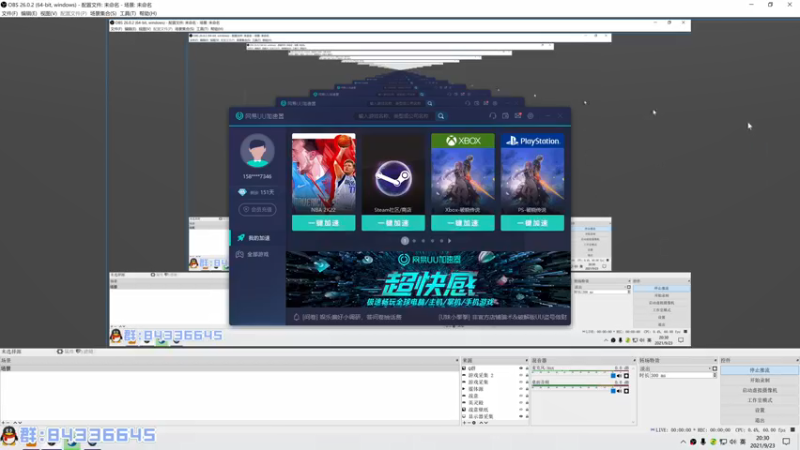Toggle the lock of the 显示器采集 source
This screenshot has width=800, height=450.
point(527,416)
